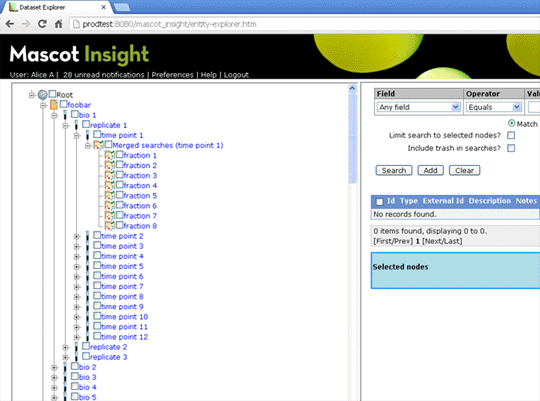Select the Match radio button
This screenshot has height=401, width=540.
pyautogui.click(x=511, y=123)
